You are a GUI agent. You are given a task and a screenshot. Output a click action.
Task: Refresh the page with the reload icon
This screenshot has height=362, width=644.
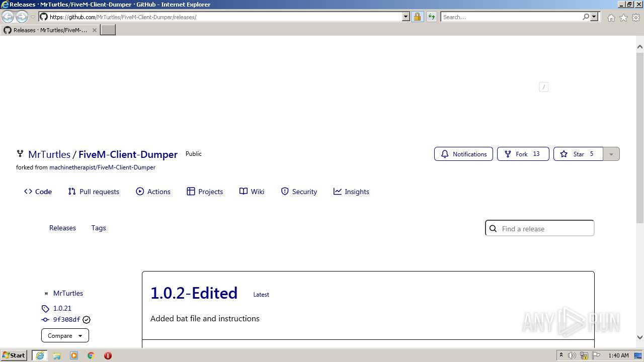(432, 17)
